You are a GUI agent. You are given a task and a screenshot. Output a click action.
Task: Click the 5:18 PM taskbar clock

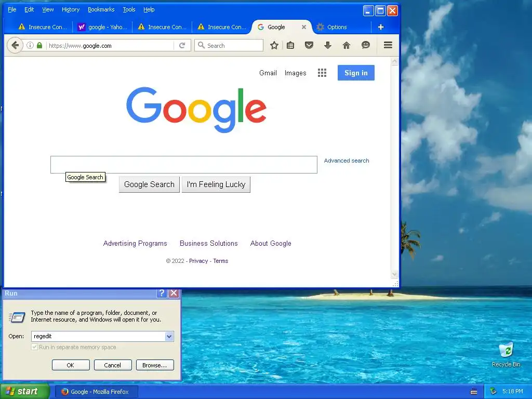512,392
